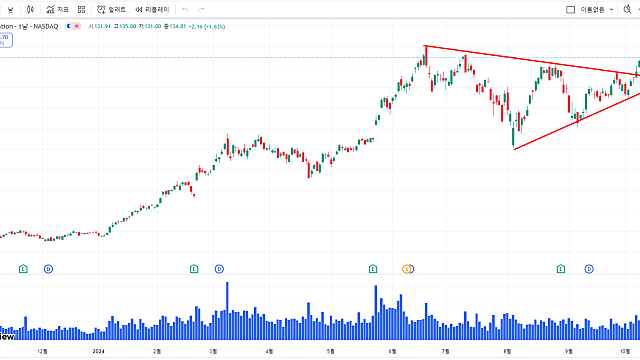
Task: Select the symbol title ending in NASDAQ
Action: tap(29, 27)
